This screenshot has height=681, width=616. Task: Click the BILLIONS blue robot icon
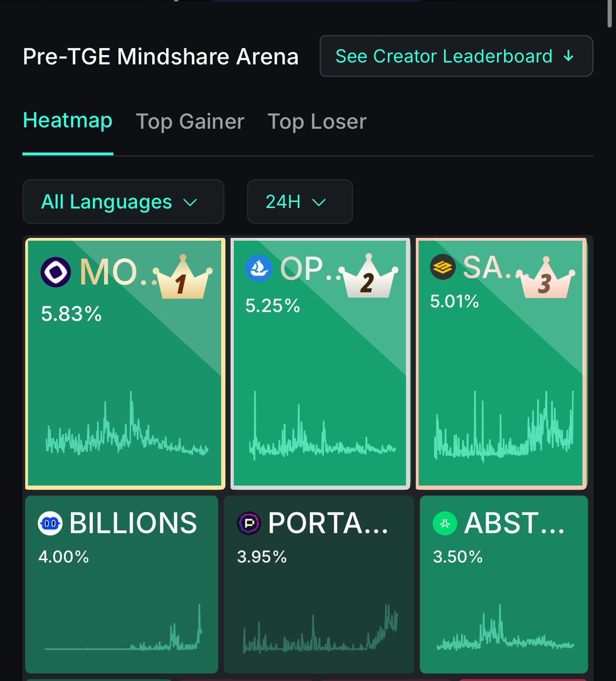(50, 523)
